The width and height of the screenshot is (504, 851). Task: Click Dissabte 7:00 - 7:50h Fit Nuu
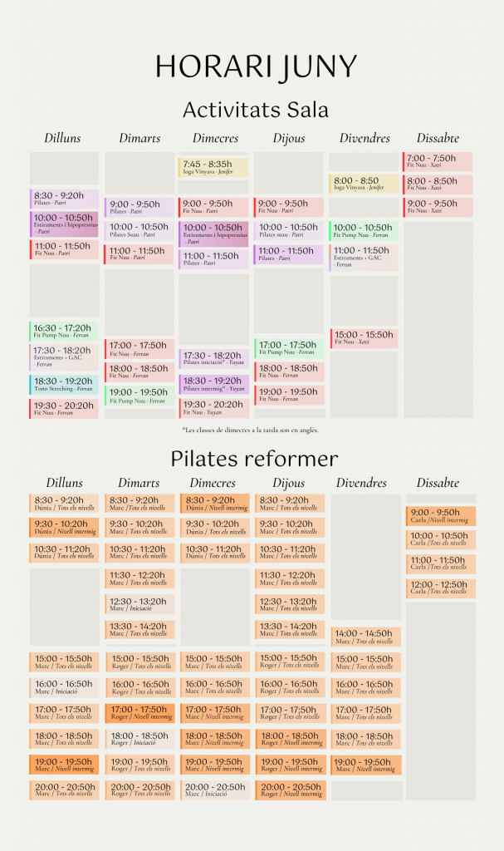tap(438, 162)
